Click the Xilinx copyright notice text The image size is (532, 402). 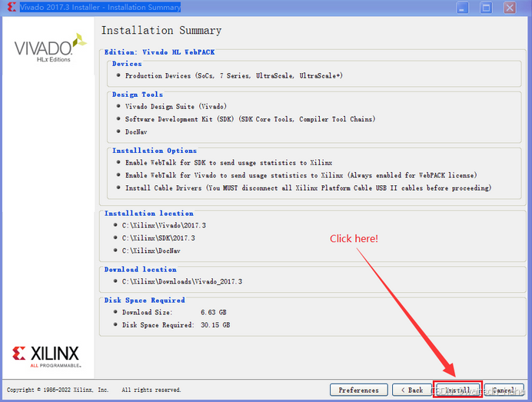coord(94,390)
